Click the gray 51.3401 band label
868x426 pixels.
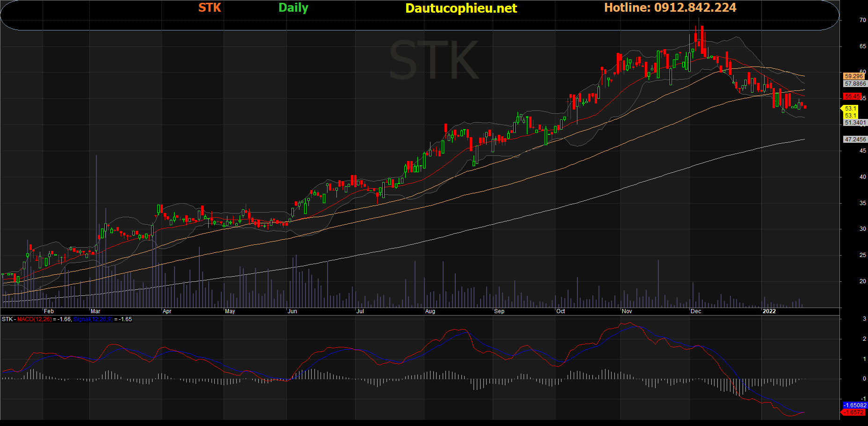pyautogui.click(x=855, y=123)
